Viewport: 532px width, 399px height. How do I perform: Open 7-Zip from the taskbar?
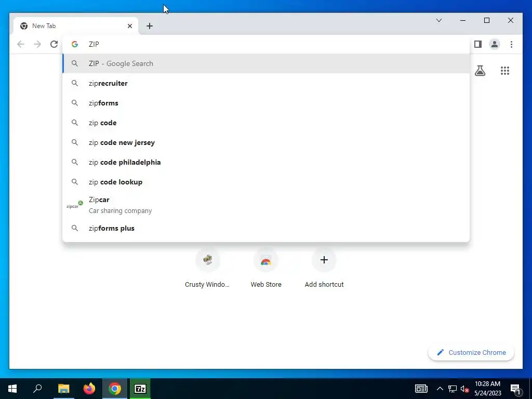point(140,389)
